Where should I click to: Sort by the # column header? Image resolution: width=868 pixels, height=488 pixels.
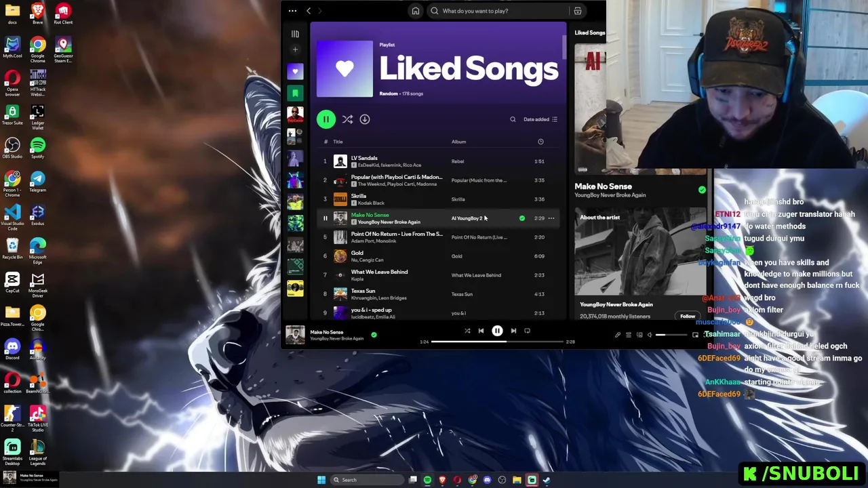(325, 142)
